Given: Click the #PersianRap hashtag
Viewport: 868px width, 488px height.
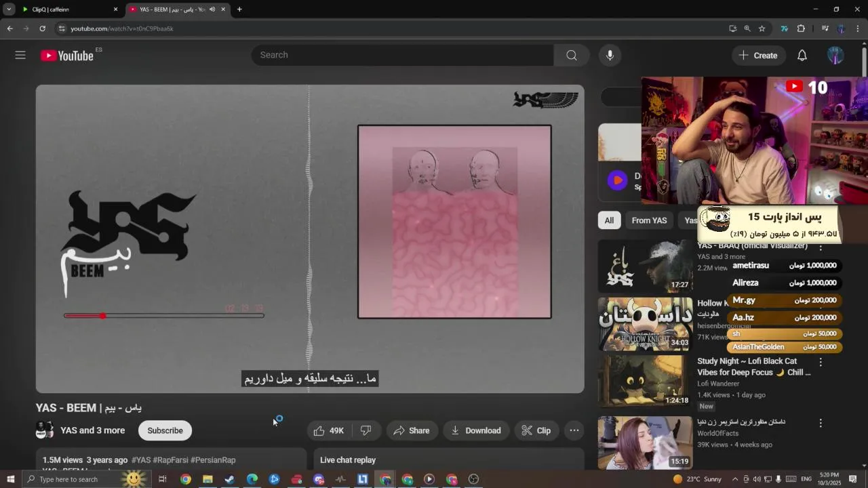Looking at the screenshot, I should pos(213,460).
